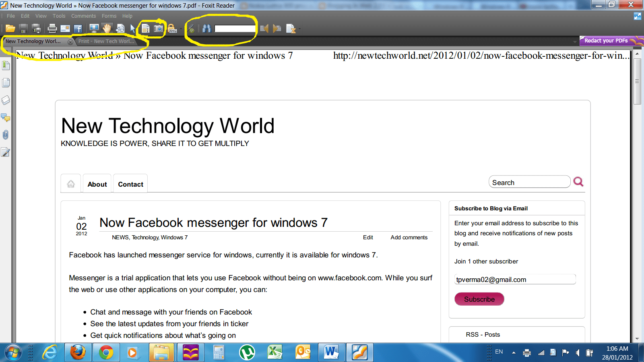
Task: Select the Hand tool
Action: tap(107, 29)
